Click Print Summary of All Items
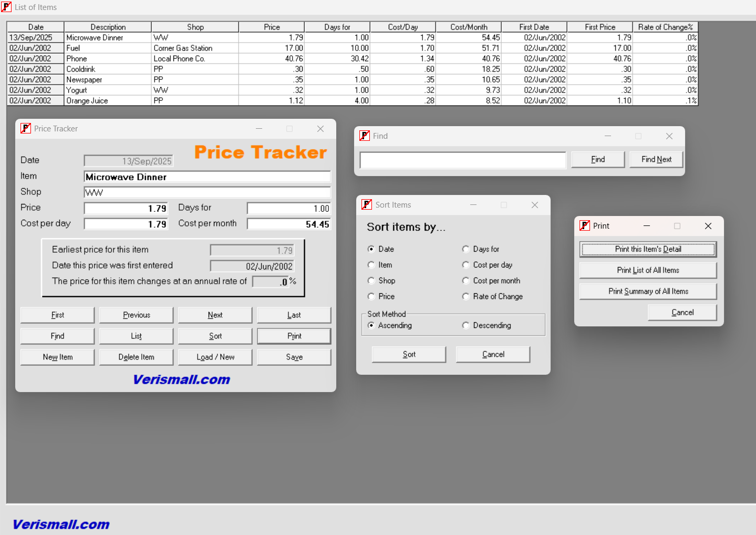756x535 pixels. [648, 291]
